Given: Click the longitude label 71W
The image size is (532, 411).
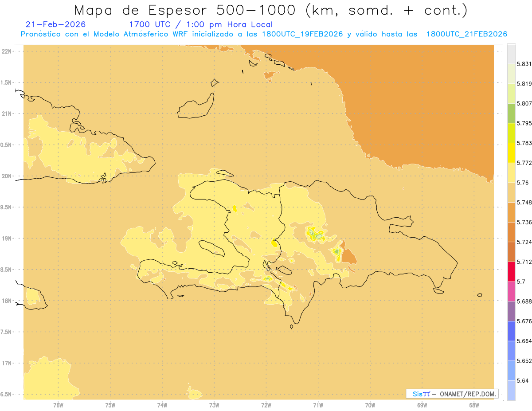Looking at the screenshot, I should click(318, 405).
